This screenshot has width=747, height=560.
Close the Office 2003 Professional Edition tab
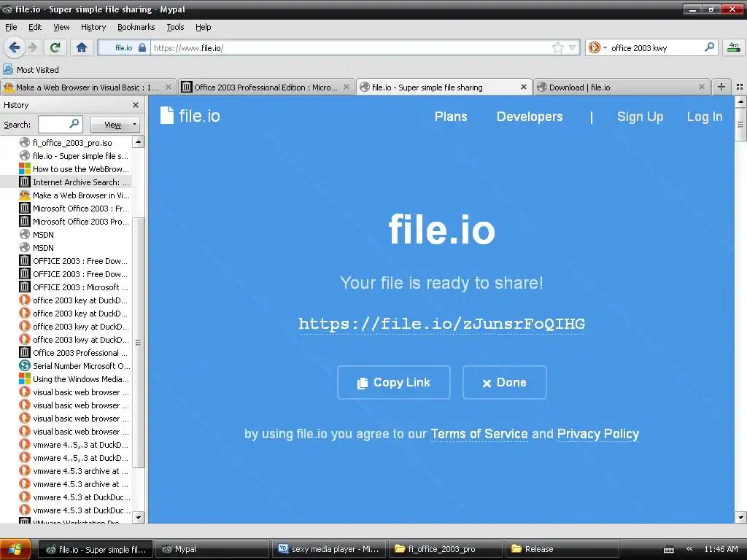[x=347, y=87]
